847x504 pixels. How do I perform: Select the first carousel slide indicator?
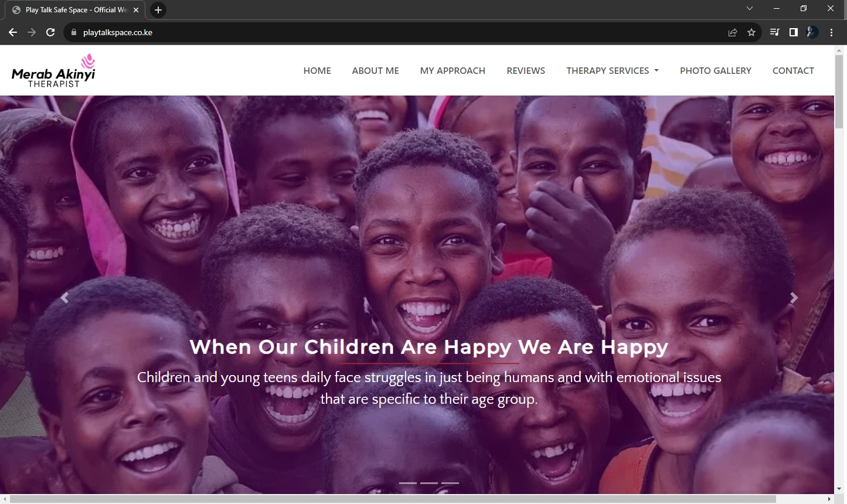tap(408, 483)
